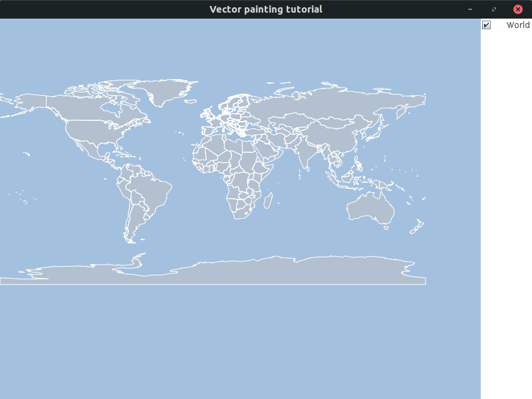
Task: Uncheck the World layer checkbox
Action: coord(486,25)
